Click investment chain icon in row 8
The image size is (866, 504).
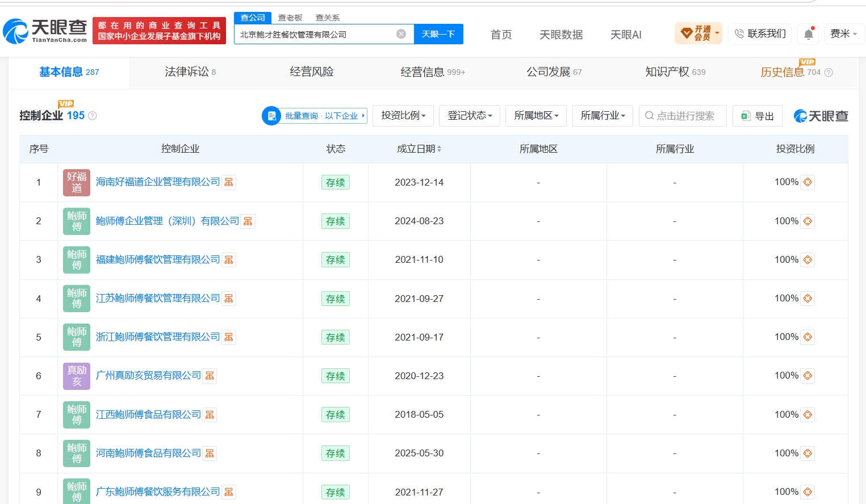tap(808, 453)
